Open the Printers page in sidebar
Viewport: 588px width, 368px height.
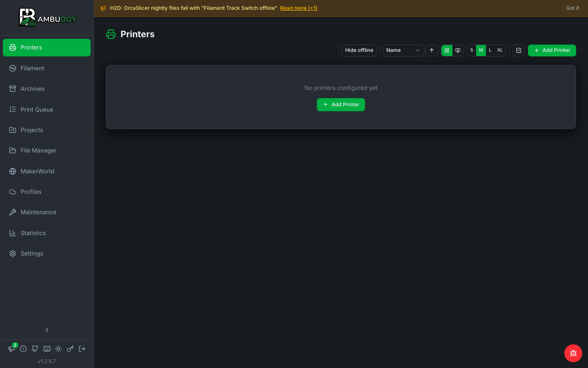click(47, 47)
